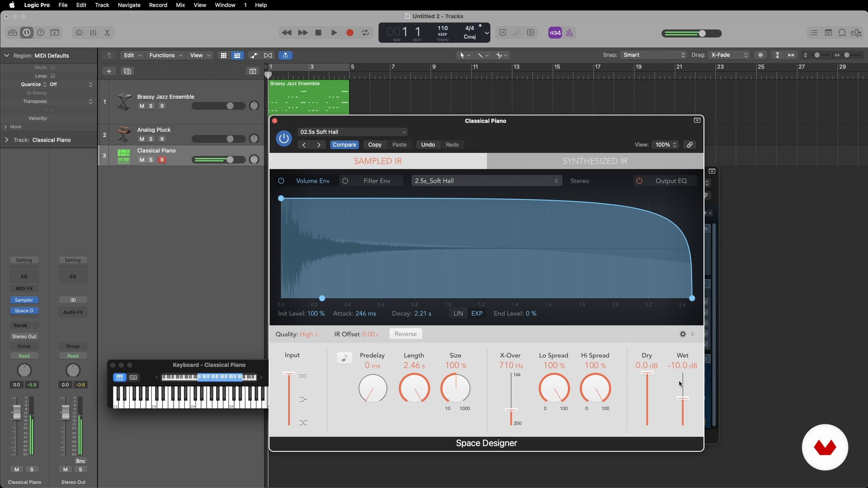868x488 pixels.
Task: Select the LIN envelope mode
Action: coord(458,314)
